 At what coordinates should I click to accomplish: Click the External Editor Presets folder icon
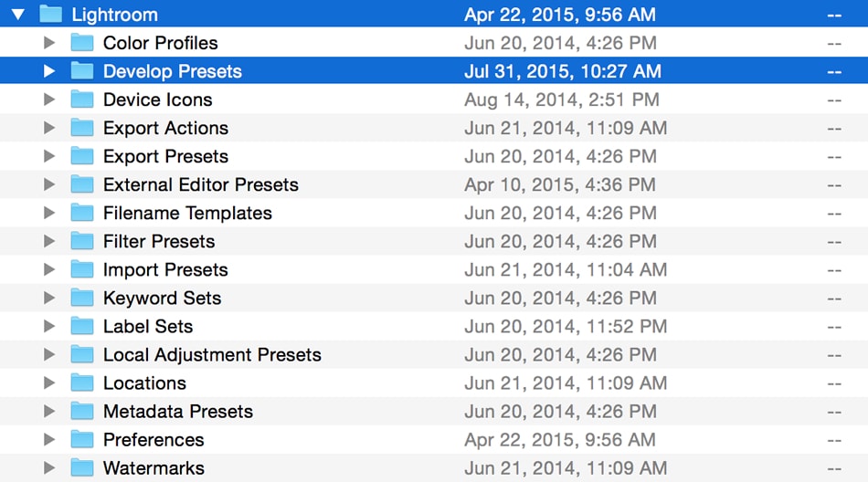click(82, 183)
